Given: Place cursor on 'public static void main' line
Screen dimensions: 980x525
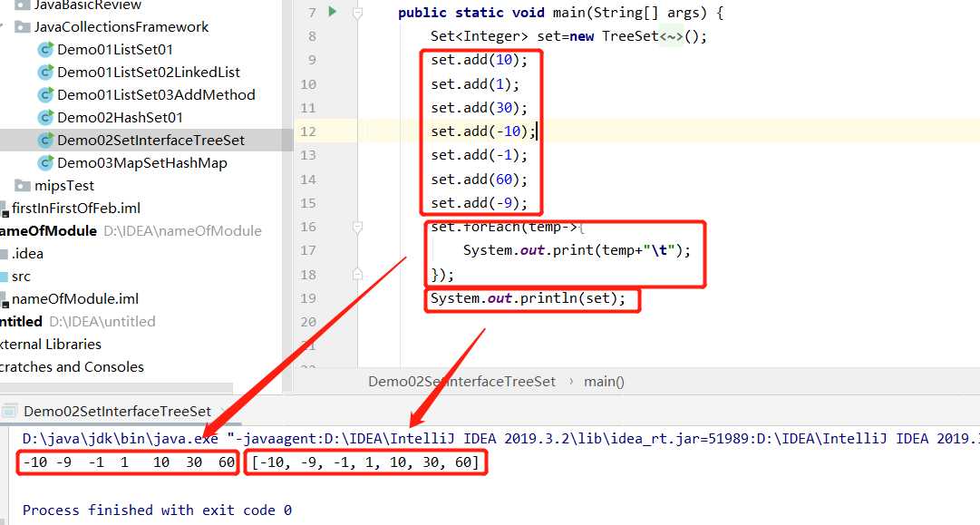Looking at the screenshot, I should point(560,13).
